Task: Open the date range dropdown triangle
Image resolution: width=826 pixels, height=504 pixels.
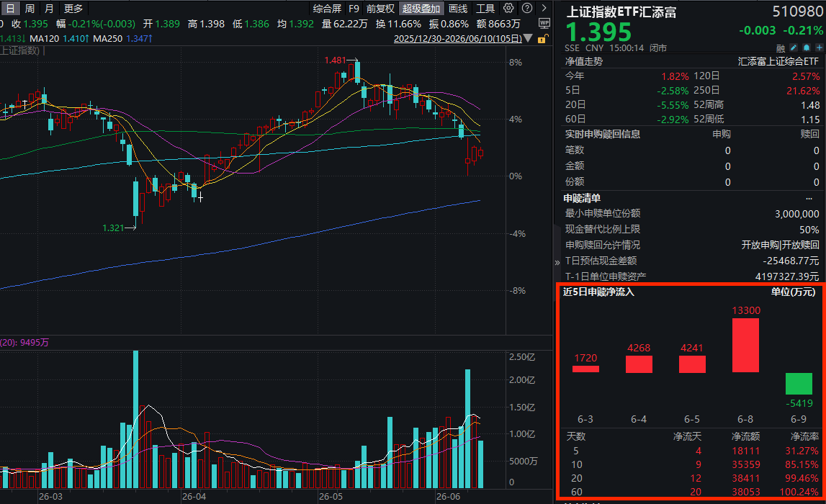Action: tap(528, 38)
